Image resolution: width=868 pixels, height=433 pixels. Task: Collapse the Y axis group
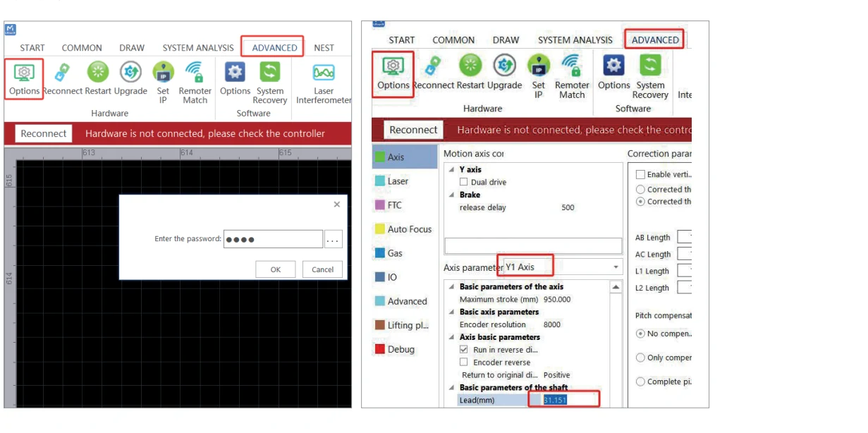pyautogui.click(x=451, y=170)
